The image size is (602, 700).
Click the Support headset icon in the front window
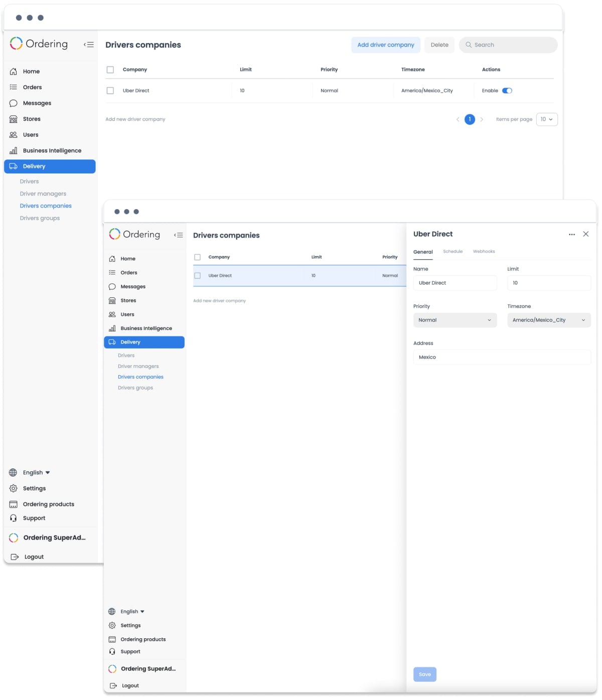pos(112,652)
